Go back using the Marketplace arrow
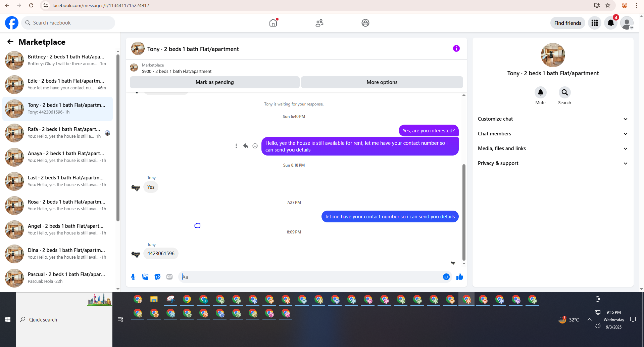 point(10,42)
